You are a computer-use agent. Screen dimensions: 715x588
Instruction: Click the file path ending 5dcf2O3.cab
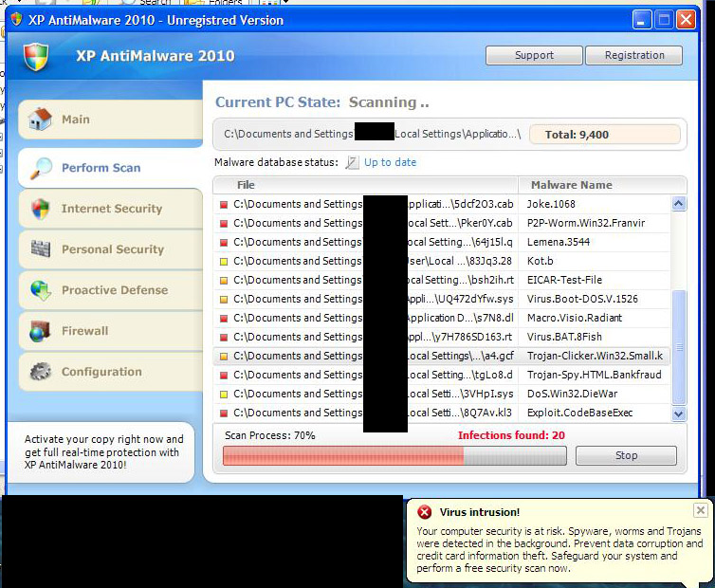(x=374, y=204)
